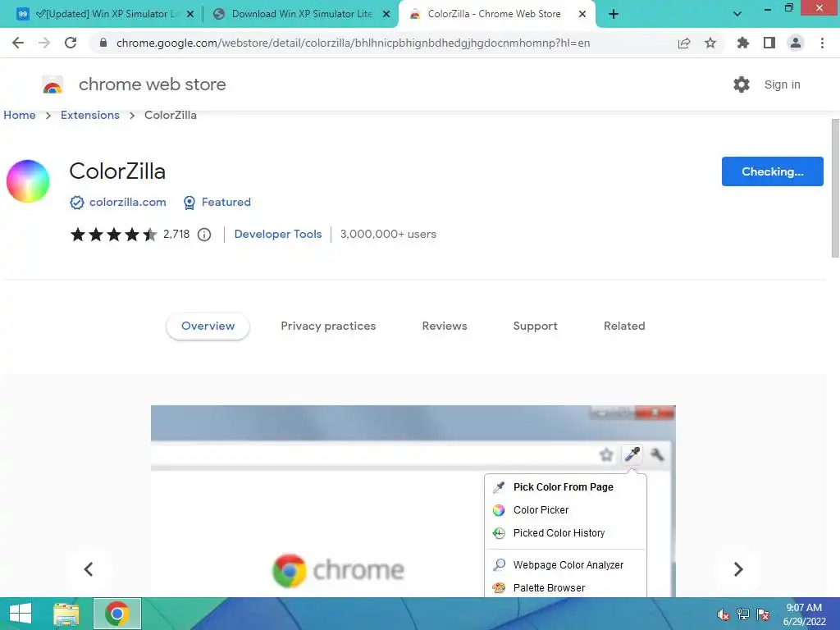Click Sign in
This screenshot has height=630, width=840.
pyautogui.click(x=782, y=84)
